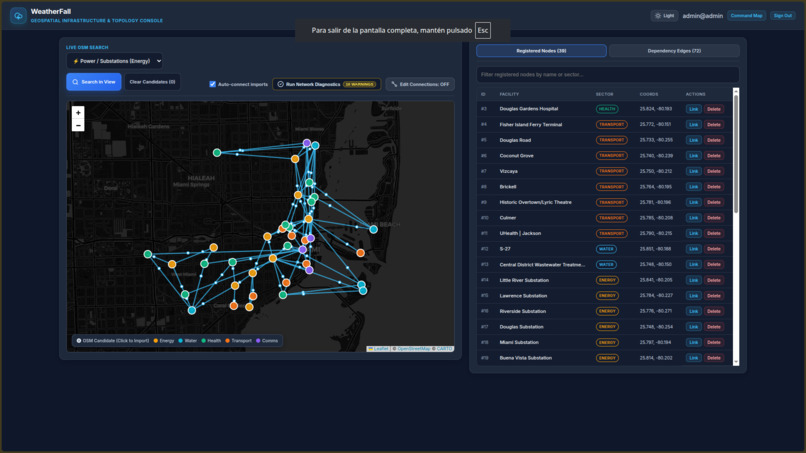Click the Water legend marker
Viewport: 806px width, 453px height.
[180, 340]
